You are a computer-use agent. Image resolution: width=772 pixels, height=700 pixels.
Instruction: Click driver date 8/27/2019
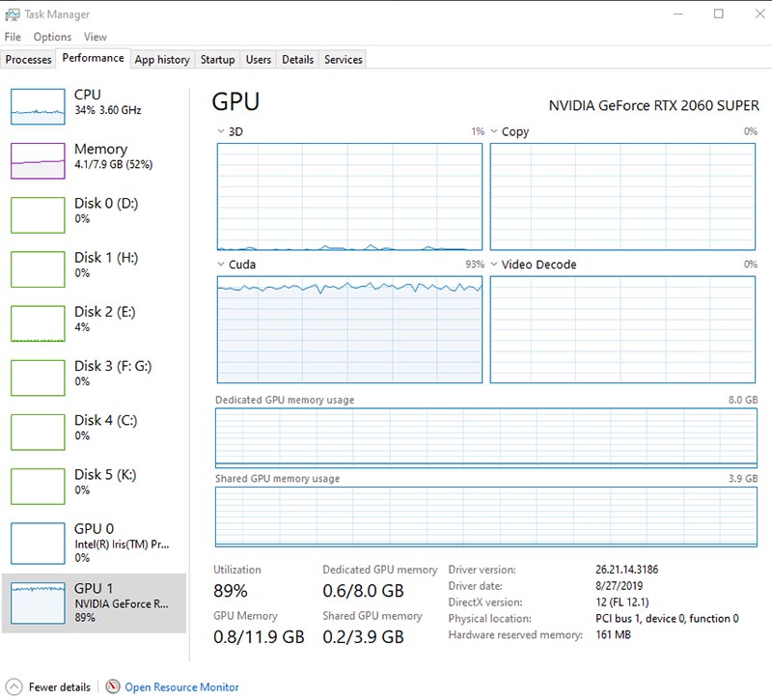[619, 586]
